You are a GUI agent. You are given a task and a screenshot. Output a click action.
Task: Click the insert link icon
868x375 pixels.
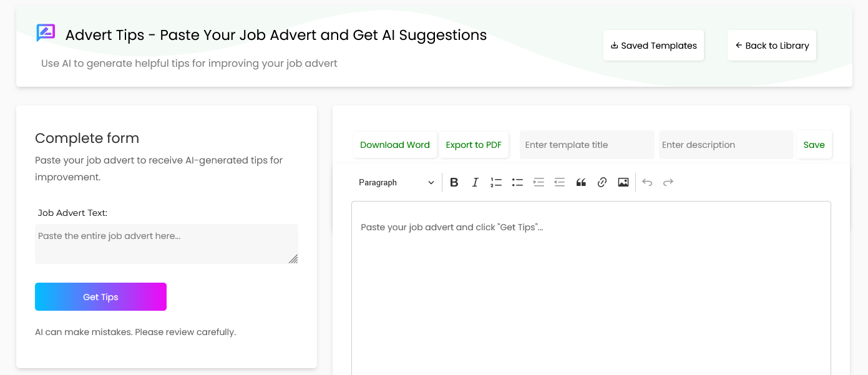[602, 182]
